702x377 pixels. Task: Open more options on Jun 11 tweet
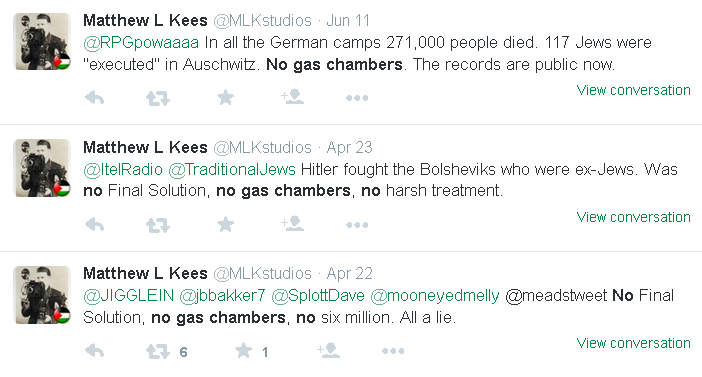357,98
